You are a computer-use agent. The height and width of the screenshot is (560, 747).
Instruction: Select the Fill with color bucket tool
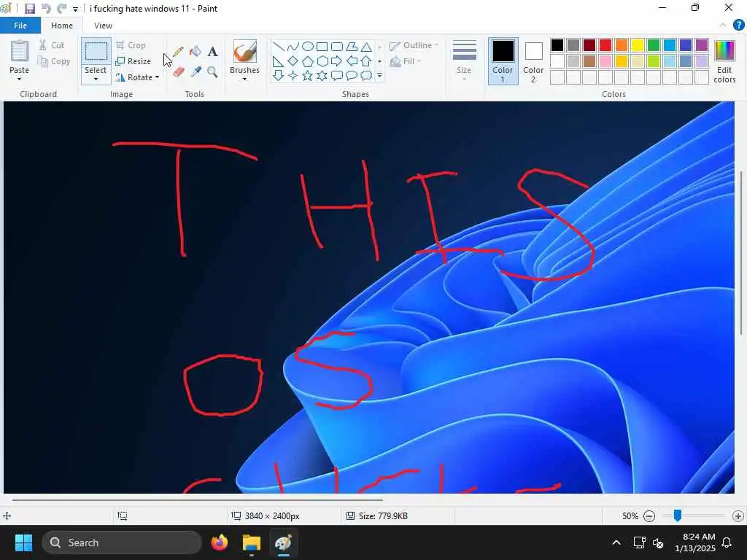(196, 52)
